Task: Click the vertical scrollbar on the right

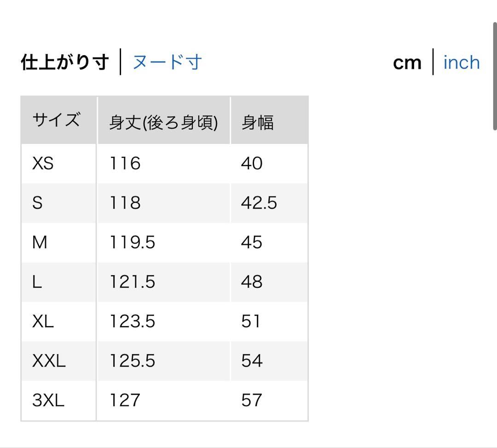Action: pos(495,76)
